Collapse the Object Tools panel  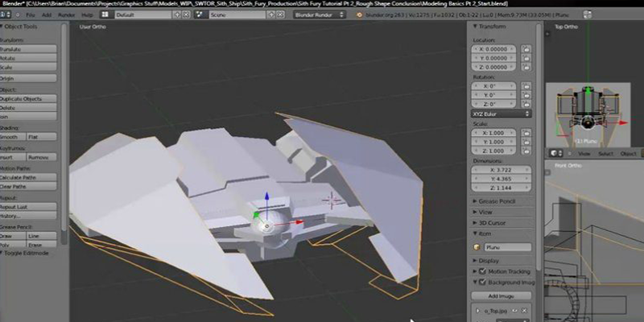(x=2, y=27)
